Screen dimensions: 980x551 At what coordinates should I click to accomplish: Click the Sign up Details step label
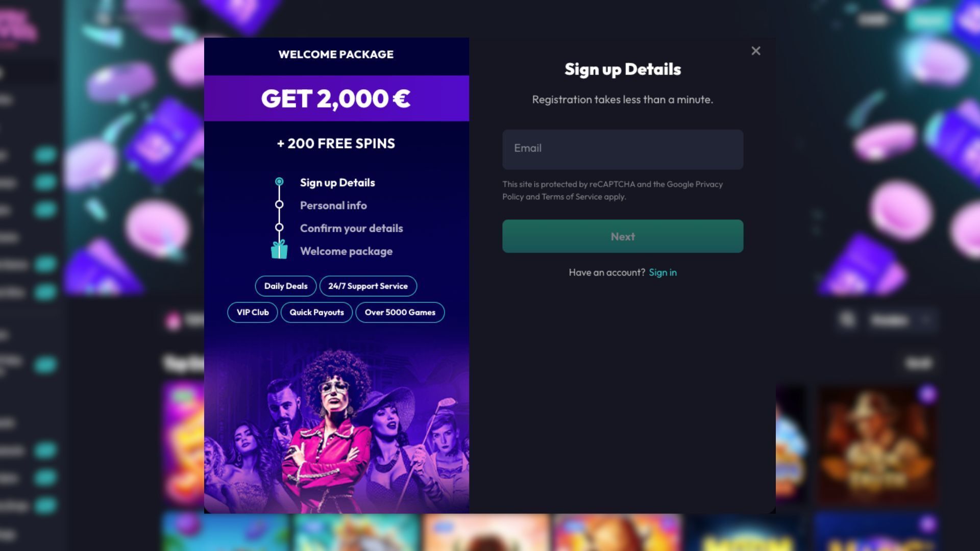pyautogui.click(x=337, y=183)
